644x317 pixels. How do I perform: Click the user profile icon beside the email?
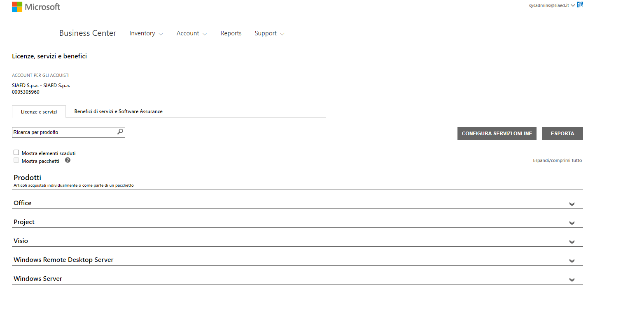(580, 5)
